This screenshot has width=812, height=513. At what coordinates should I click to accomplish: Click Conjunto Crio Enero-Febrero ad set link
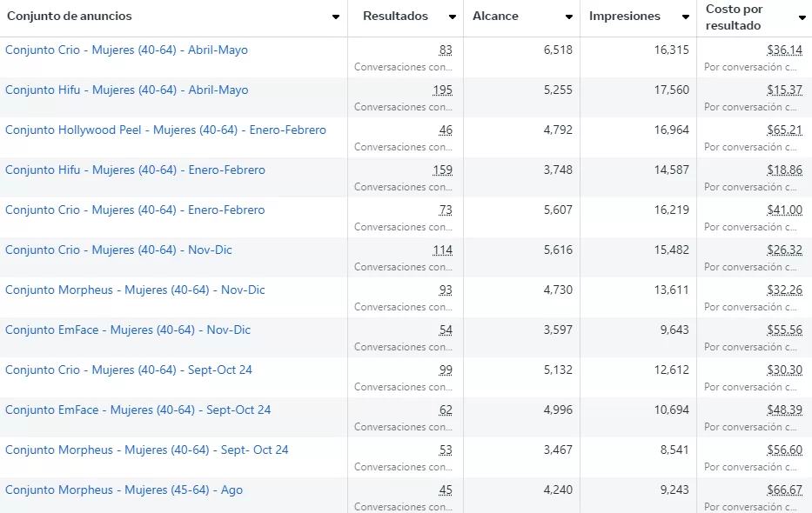(x=135, y=210)
